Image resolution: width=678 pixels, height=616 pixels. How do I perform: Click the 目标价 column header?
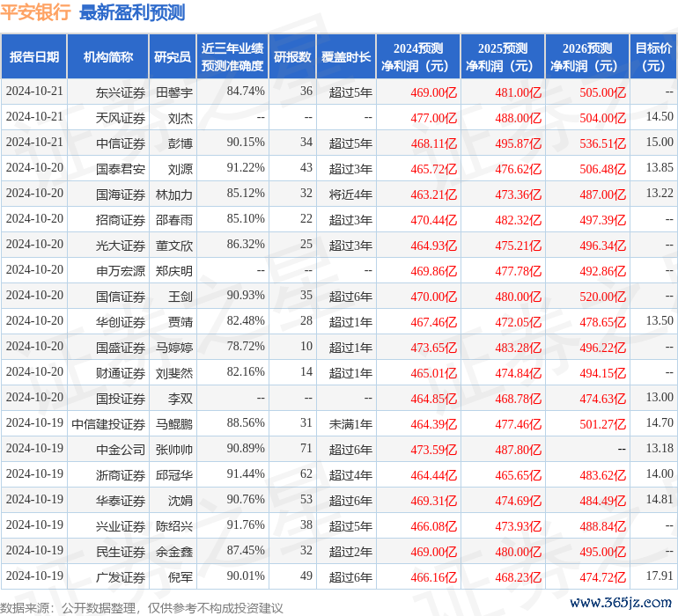(x=653, y=57)
